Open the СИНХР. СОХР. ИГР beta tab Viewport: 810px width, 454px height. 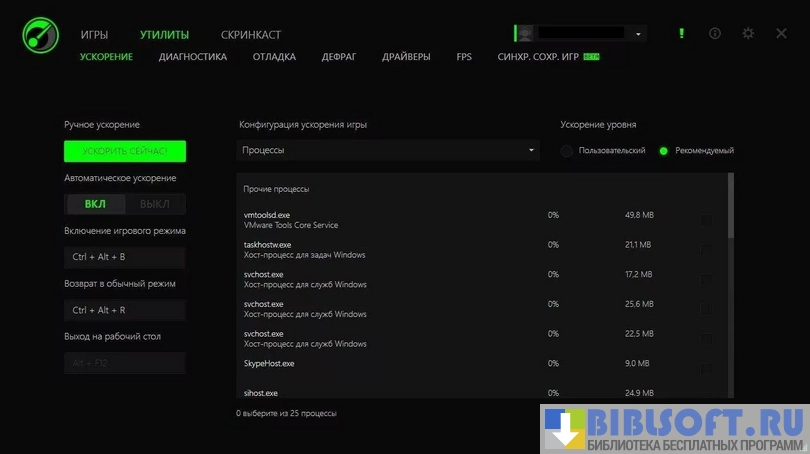point(538,57)
